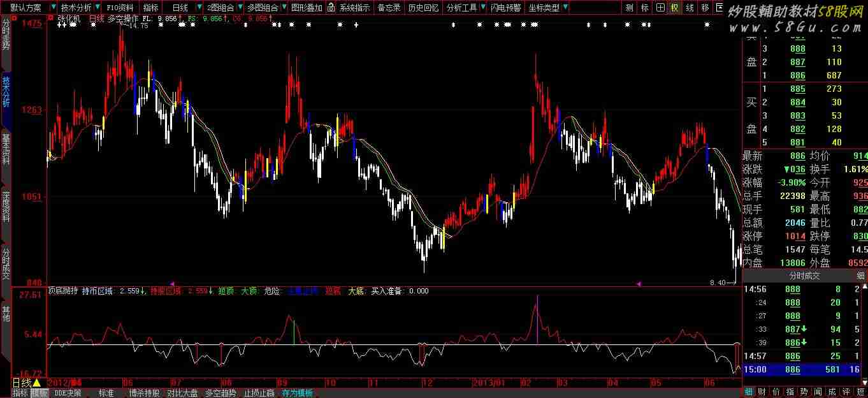
Task: Click the minus-box zoom out icon
Action: point(720,8)
